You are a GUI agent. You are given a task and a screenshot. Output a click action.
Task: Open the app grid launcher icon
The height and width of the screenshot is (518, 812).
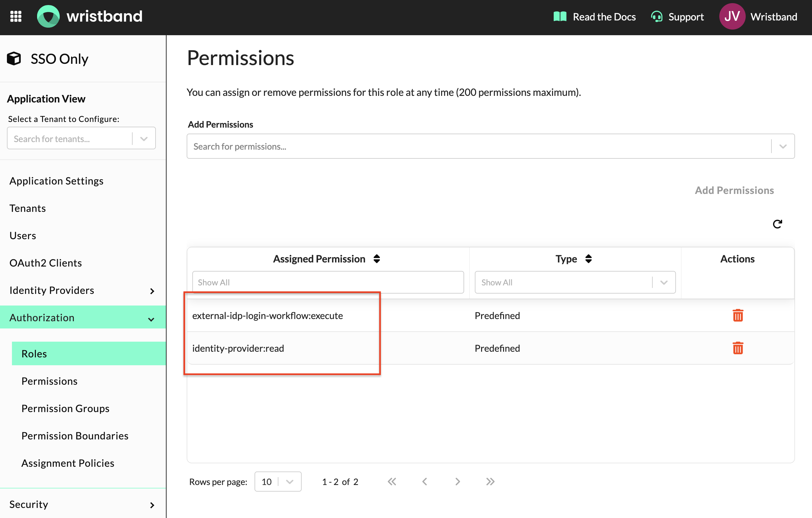[16, 16]
